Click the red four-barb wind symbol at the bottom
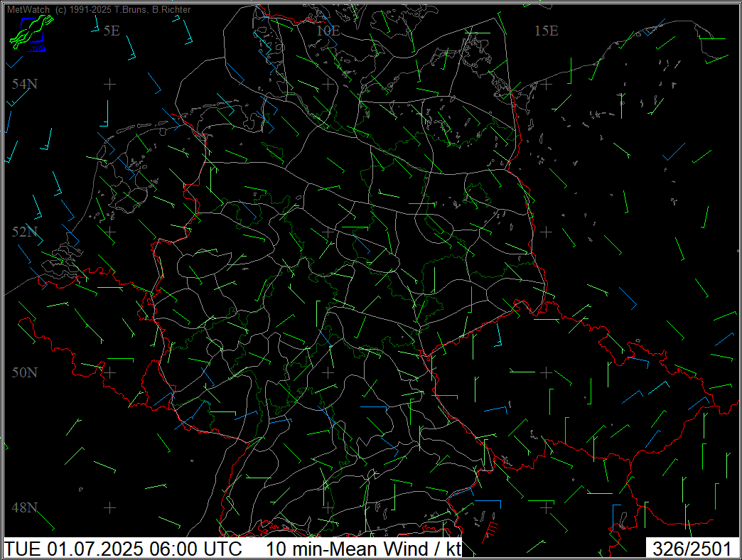The width and height of the screenshot is (742, 560). [x=490, y=532]
